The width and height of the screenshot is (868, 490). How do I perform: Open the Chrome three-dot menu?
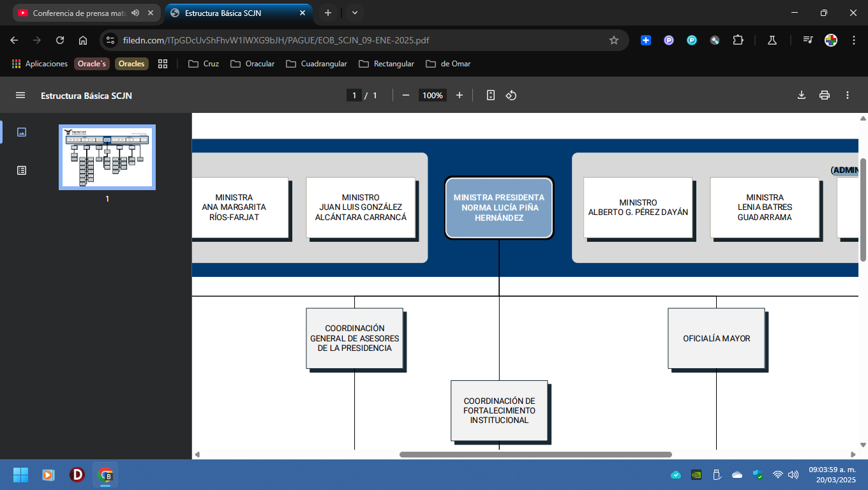[x=854, y=40]
